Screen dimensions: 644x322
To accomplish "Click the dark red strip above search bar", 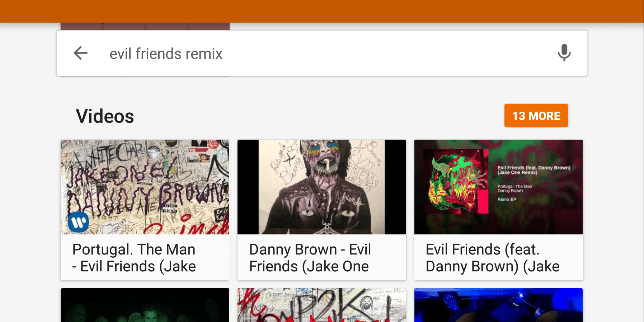I will [x=145, y=26].
